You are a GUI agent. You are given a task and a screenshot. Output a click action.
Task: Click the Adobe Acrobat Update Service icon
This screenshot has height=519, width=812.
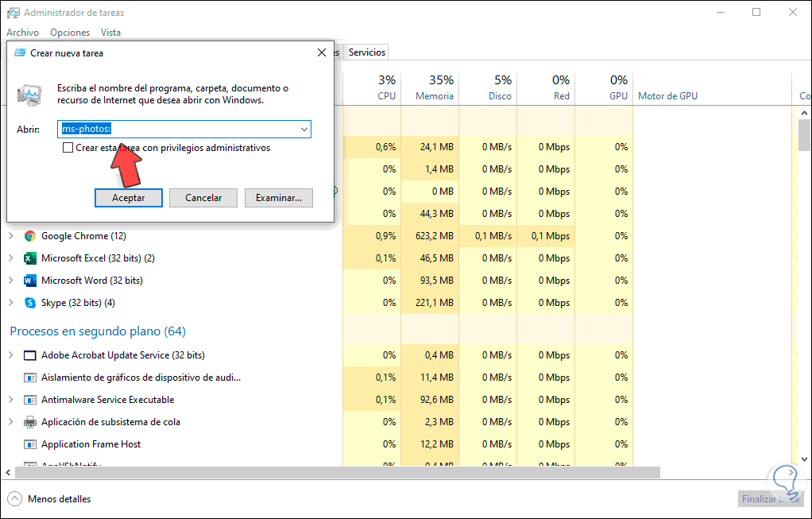tap(30, 355)
